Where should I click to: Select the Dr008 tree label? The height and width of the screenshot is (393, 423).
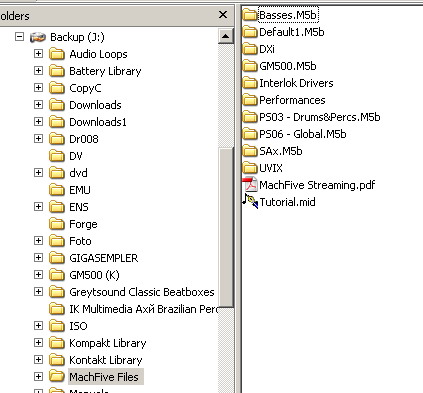[84, 139]
